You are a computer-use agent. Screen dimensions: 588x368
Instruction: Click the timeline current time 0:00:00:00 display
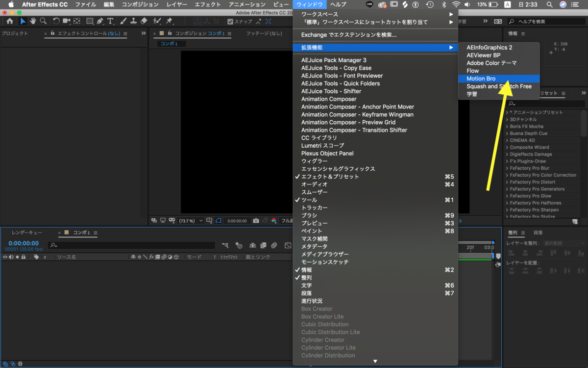[x=24, y=243]
